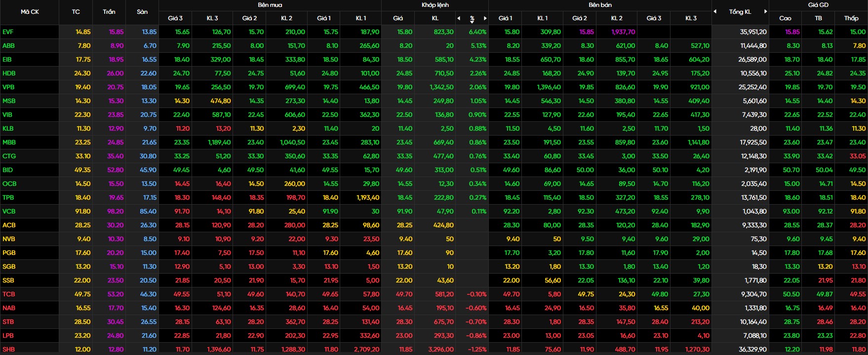The height and width of the screenshot is (355, 868).
Task: Open the VIB stock symbol
Action: point(7,114)
